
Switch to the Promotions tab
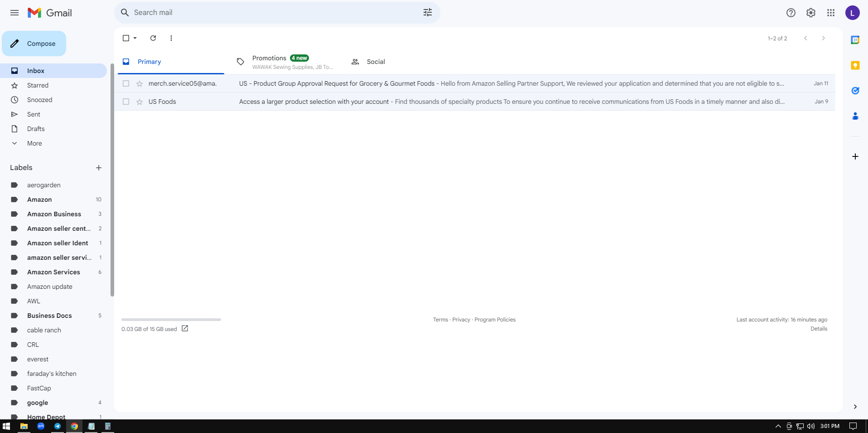click(x=285, y=62)
